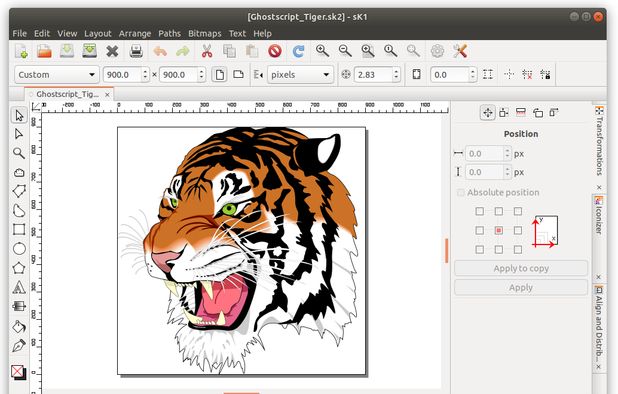Select the Rectangle tool
The image size is (618, 394).
click(19, 229)
